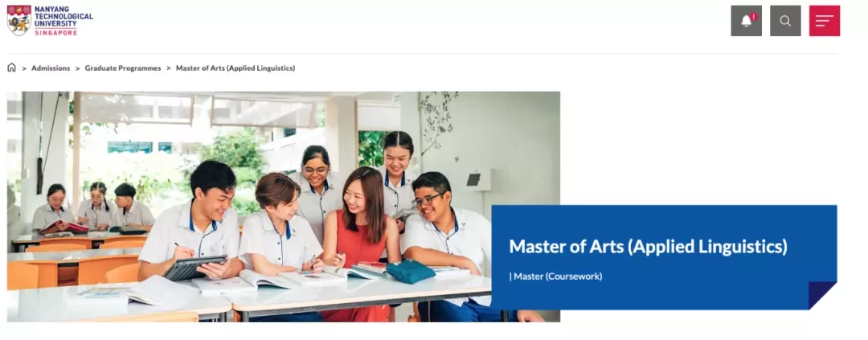Click the dark folded corner of blue banner
The height and width of the screenshot is (340, 868).
[822, 295]
